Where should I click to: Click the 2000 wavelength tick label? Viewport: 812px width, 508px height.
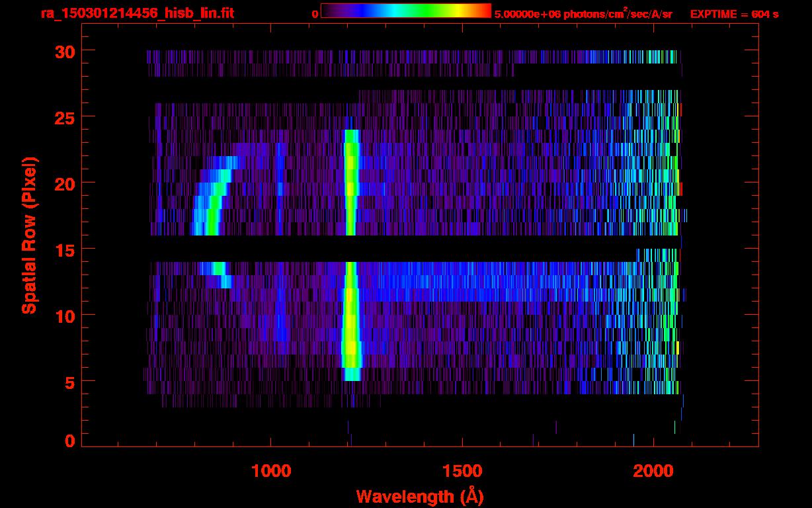tap(653, 471)
